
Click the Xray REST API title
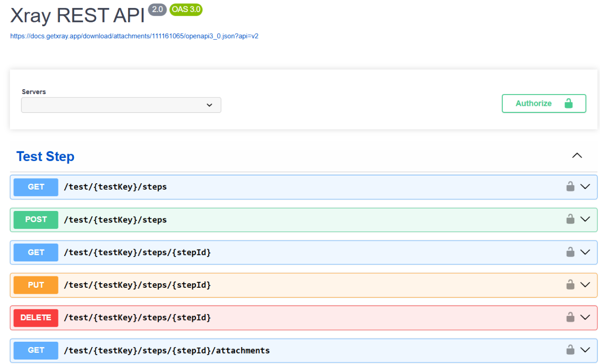click(77, 16)
